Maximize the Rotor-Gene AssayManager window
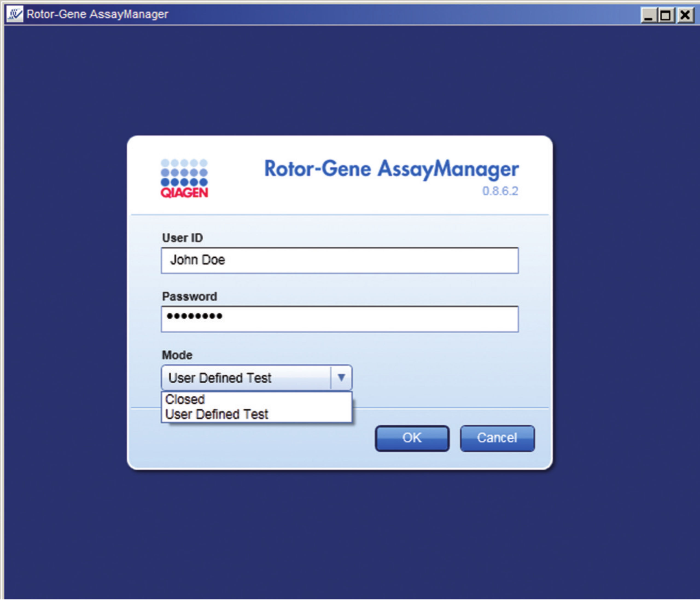Screen dimensions: 700x600 click(x=666, y=15)
